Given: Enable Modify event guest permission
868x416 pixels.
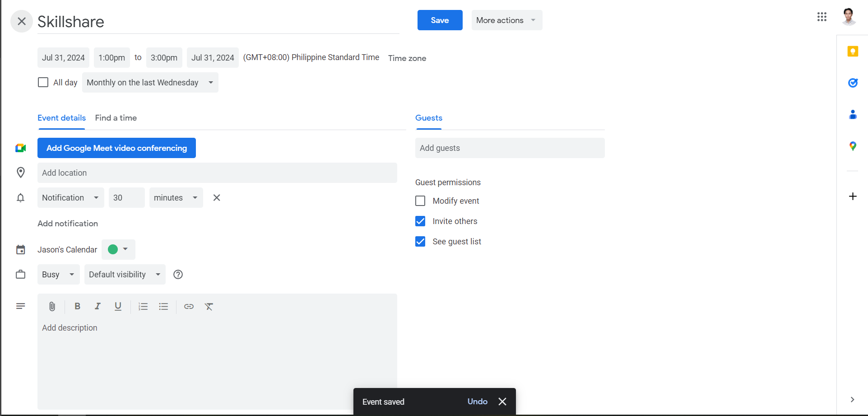Looking at the screenshot, I should [x=420, y=201].
